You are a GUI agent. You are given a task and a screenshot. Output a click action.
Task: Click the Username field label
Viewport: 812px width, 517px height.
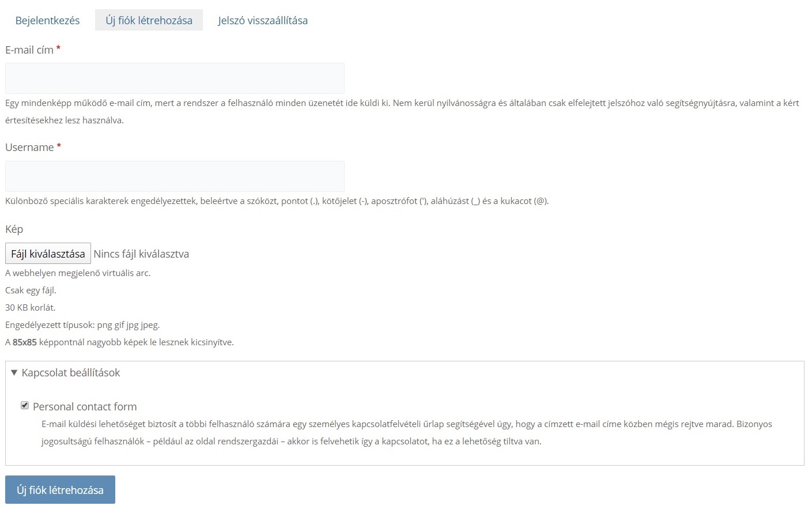click(x=29, y=148)
